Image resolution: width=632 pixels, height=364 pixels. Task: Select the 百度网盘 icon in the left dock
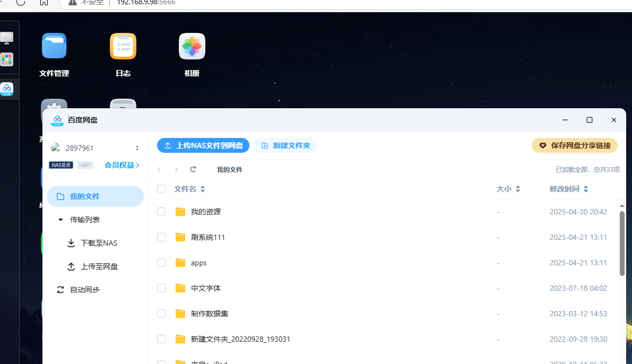(x=7, y=89)
